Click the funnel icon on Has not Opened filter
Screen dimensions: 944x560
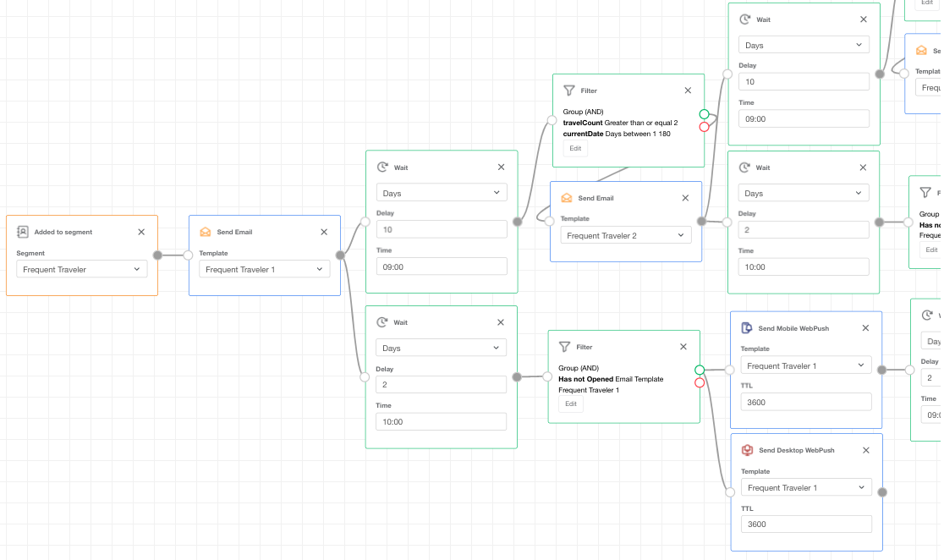(x=564, y=347)
